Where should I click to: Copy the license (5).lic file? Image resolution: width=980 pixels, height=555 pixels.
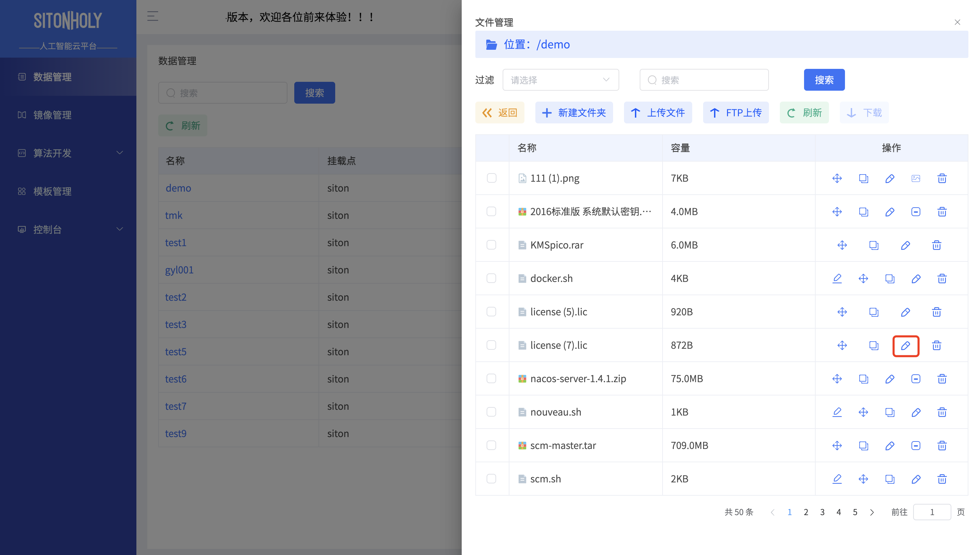click(873, 312)
